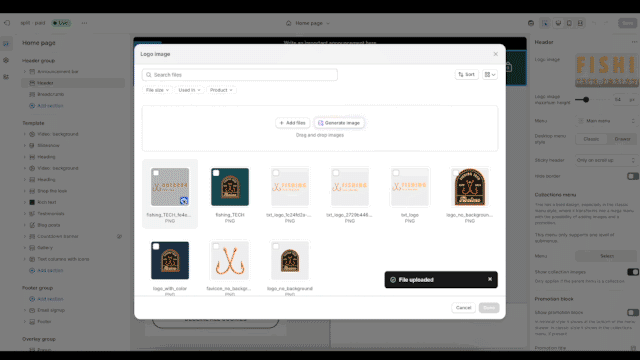This screenshot has height=360, width=640.
Task: Open the Theme settings sidebar icon
Action: point(6,60)
